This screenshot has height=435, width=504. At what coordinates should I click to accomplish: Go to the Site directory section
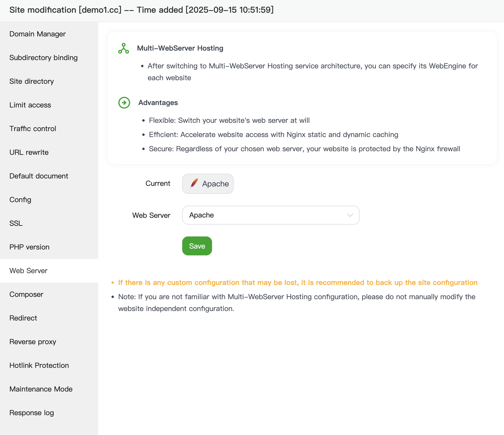point(31,81)
